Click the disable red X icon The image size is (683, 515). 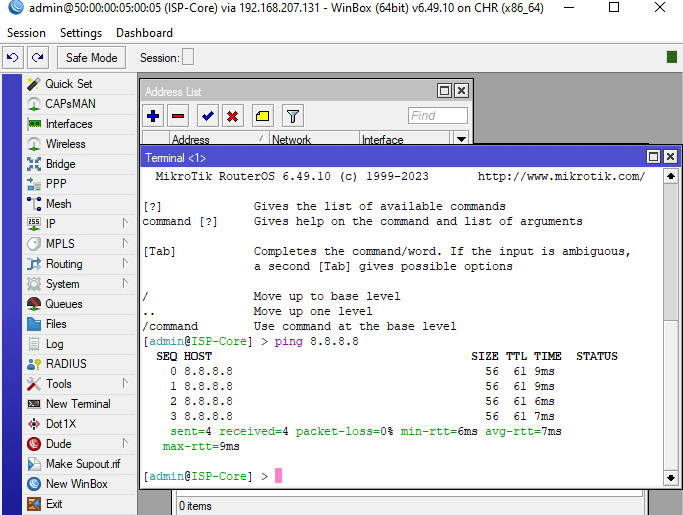[232, 116]
